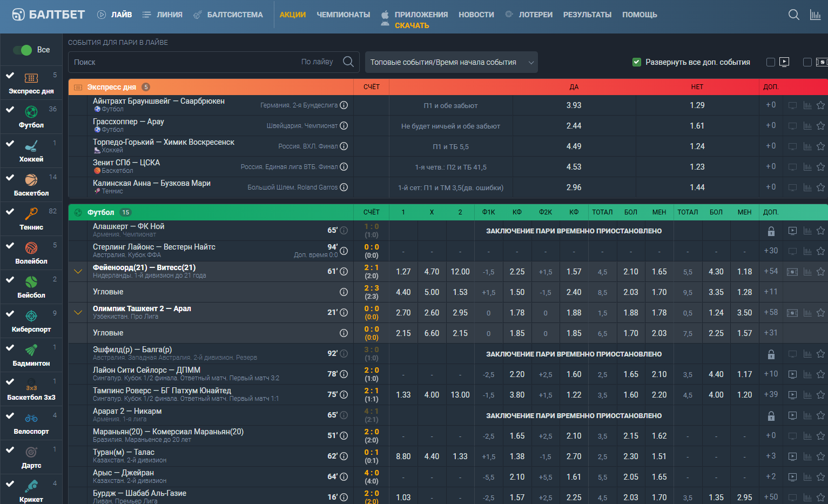This screenshot has width=828, height=504.
Task: Select НЕТ odds 1.61 for Грассхоппер — Арау
Action: click(697, 126)
